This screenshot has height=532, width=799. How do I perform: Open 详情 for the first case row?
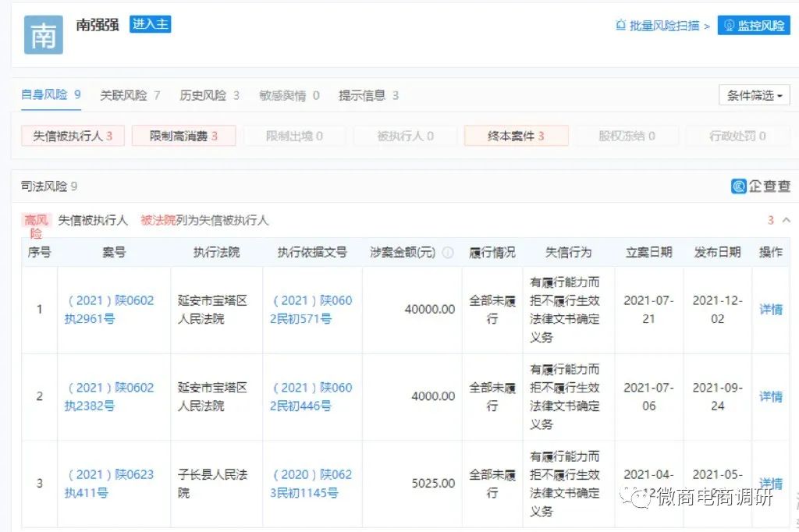coord(769,309)
